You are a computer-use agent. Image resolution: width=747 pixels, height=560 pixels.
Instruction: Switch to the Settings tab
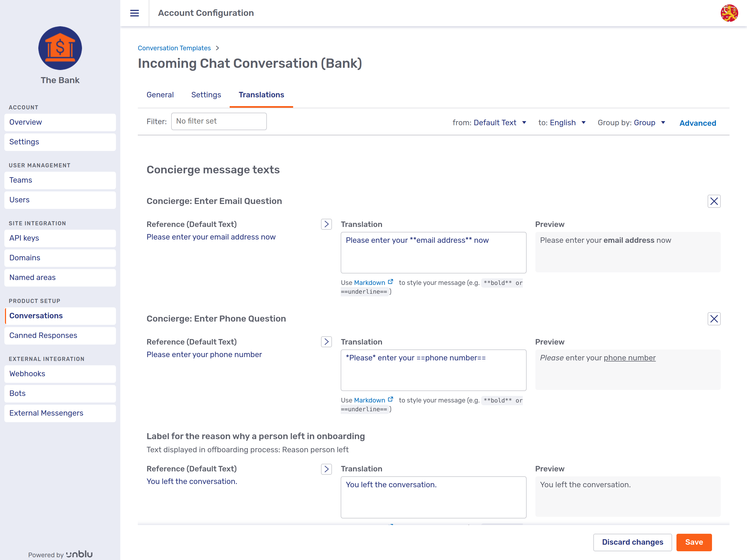(x=206, y=95)
